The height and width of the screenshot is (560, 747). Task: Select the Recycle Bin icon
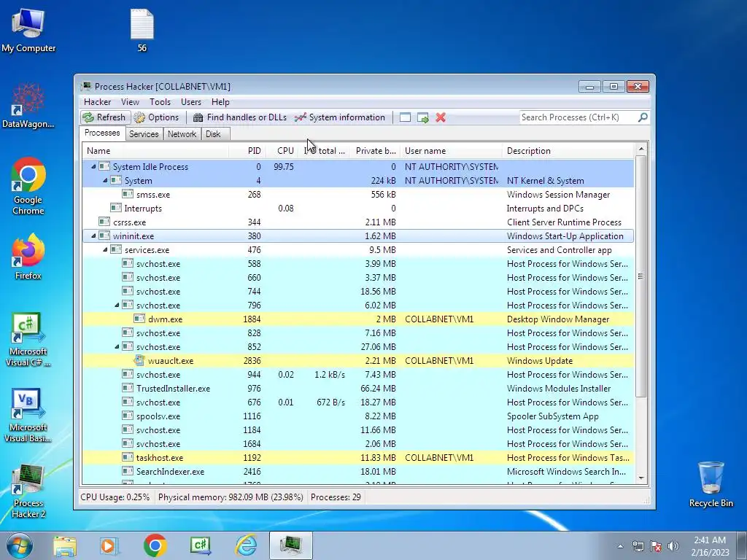click(x=711, y=484)
